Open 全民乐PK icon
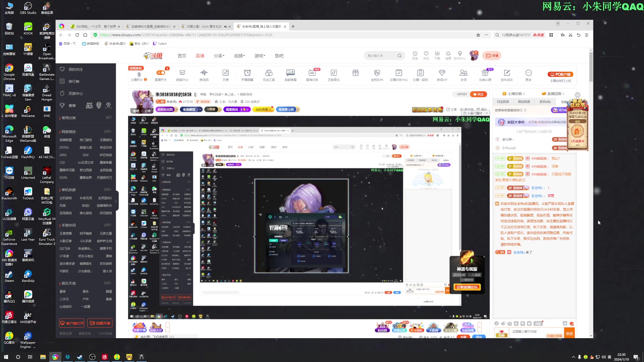 tap(377, 73)
